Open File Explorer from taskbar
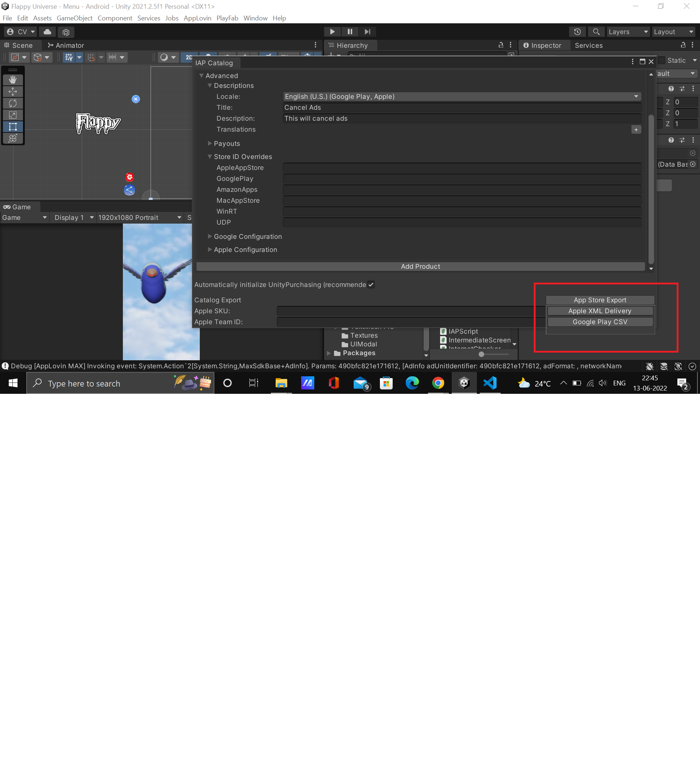 pyautogui.click(x=281, y=383)
